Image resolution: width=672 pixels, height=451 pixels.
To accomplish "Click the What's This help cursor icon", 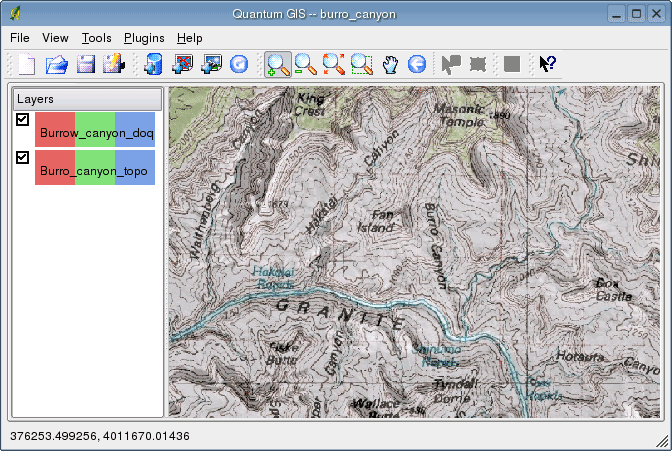I will 547,65.
